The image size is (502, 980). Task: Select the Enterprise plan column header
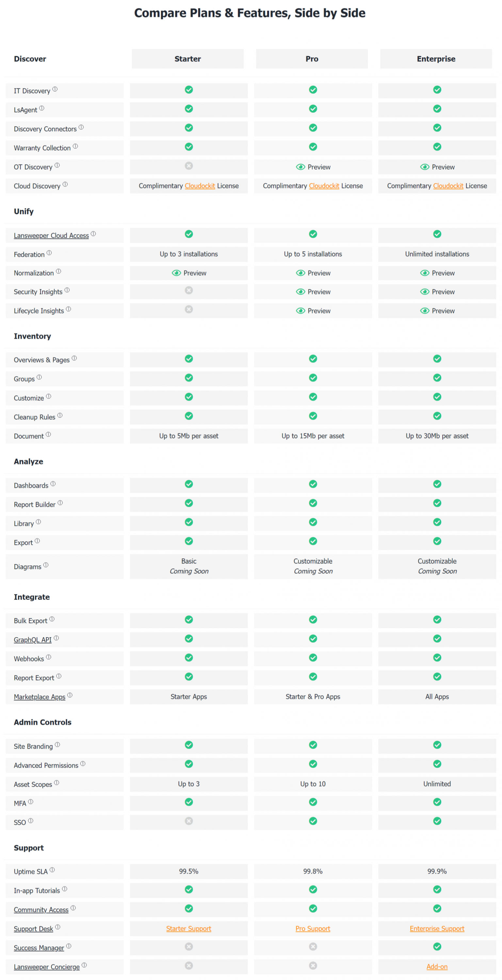[436, 59]
